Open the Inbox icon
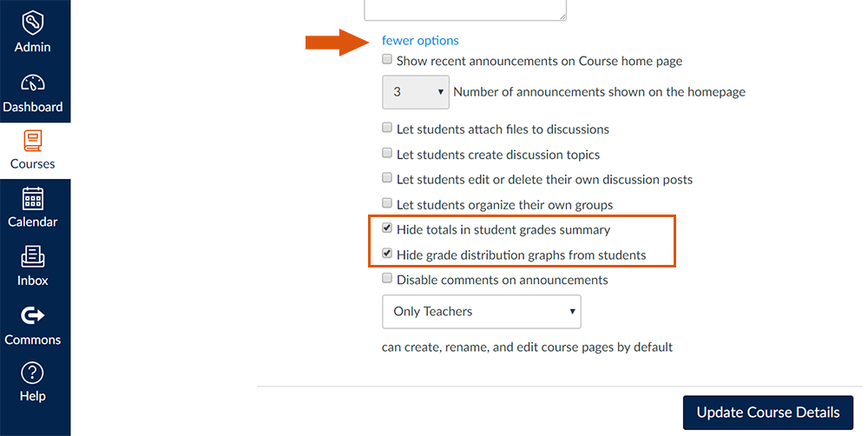Image resolution: width=868 pixels, height=436 pixels. 33,257
